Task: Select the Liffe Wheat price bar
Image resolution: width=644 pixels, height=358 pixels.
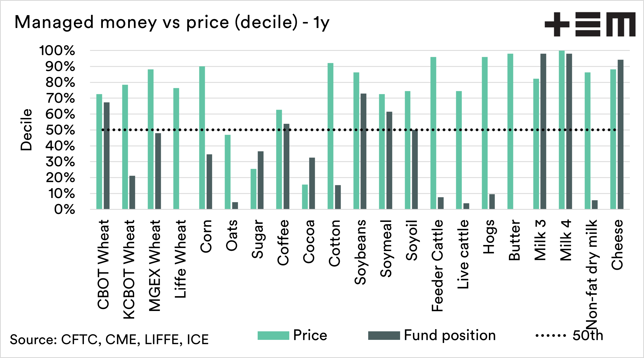Action: [x=176, y=148]
